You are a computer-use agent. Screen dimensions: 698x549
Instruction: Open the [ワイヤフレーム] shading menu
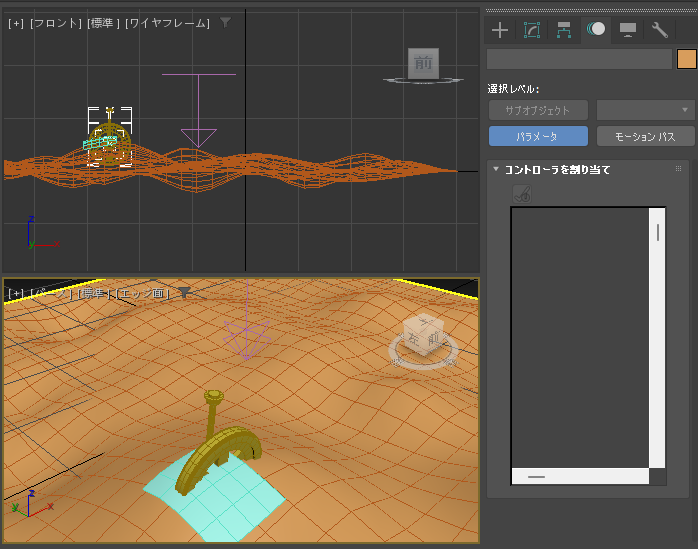point(167,23)
